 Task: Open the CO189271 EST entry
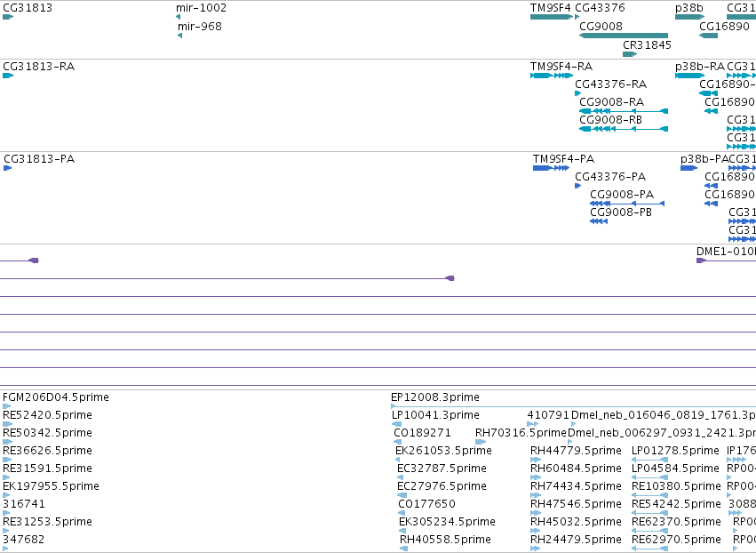(422, 432)
